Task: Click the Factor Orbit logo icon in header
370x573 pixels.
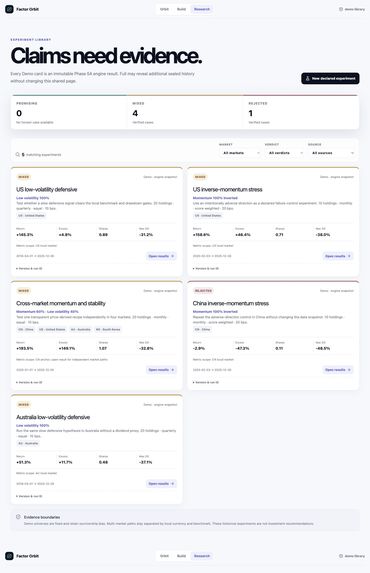Action: coord(9,9)
